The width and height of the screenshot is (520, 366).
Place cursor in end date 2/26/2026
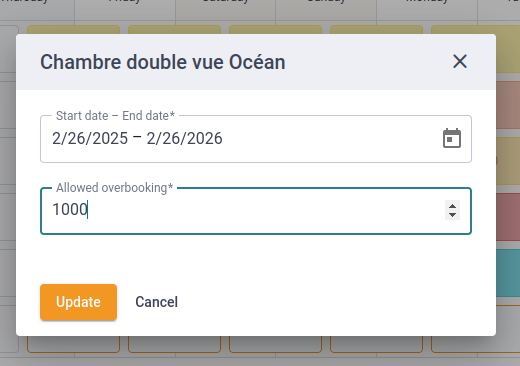[184, 138]
